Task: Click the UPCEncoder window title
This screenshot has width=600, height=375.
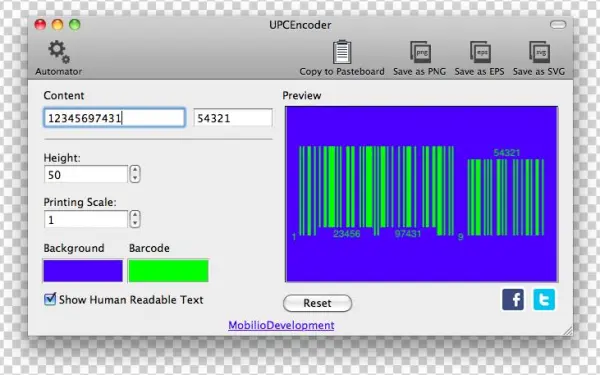Action: click(300, 25)
